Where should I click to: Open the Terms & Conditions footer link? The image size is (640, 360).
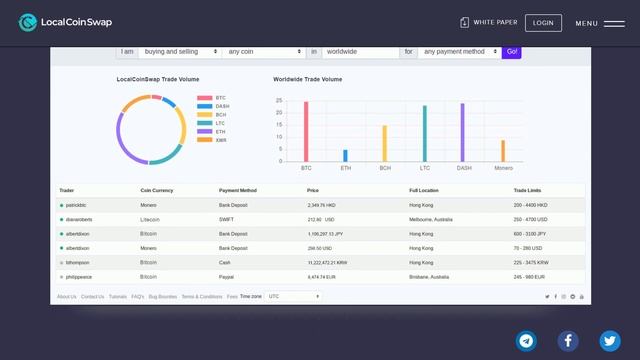point(202,297)
